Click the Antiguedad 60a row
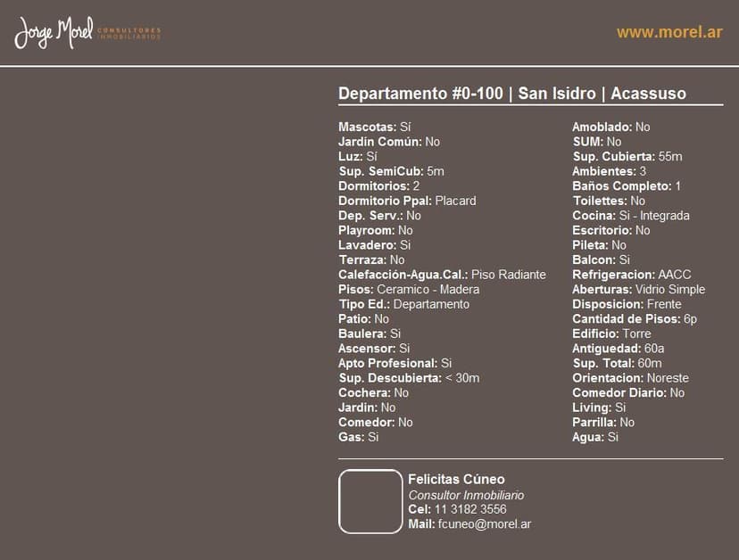The height and width of the screenshot is (560, 739). point(618,348)
